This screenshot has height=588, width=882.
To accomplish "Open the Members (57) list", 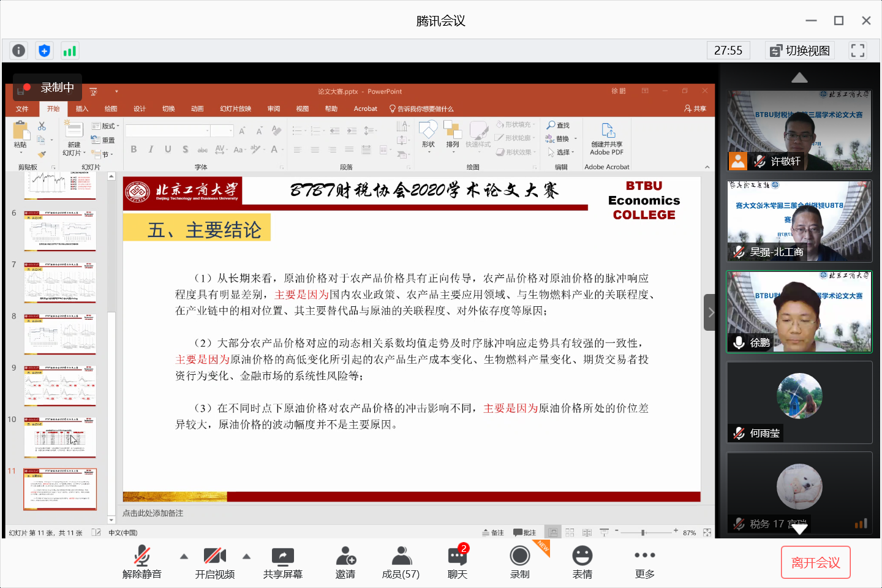I will pos(401,562).
